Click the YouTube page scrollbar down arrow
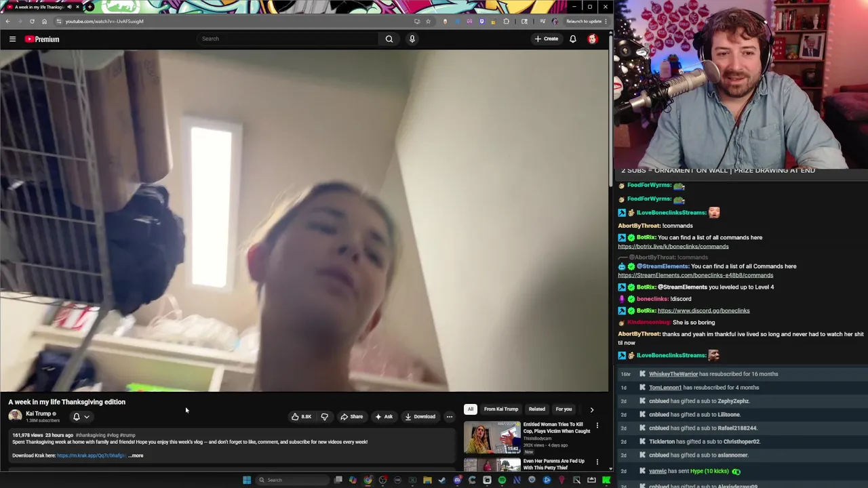 point(611,468)
